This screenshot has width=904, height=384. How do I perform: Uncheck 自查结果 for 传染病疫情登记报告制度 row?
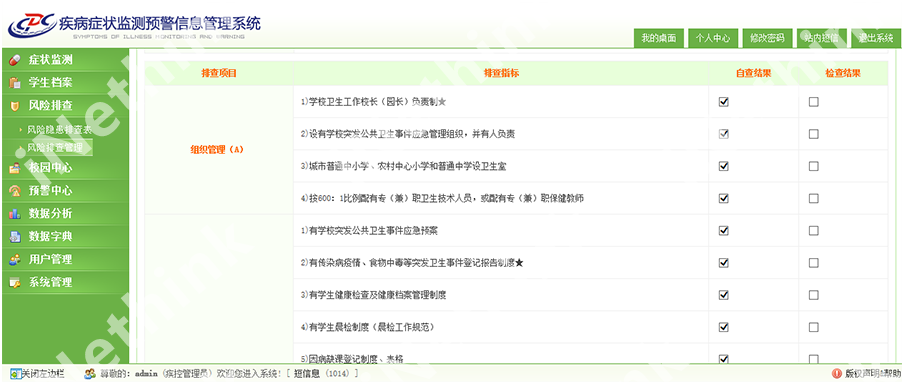click(724, 263)
